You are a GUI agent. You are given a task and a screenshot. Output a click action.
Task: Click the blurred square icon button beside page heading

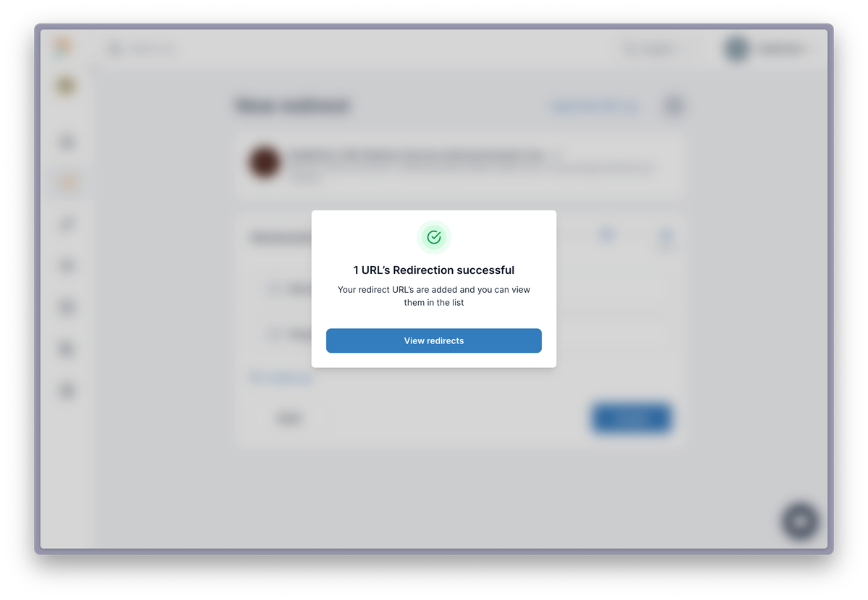point(673,106)
